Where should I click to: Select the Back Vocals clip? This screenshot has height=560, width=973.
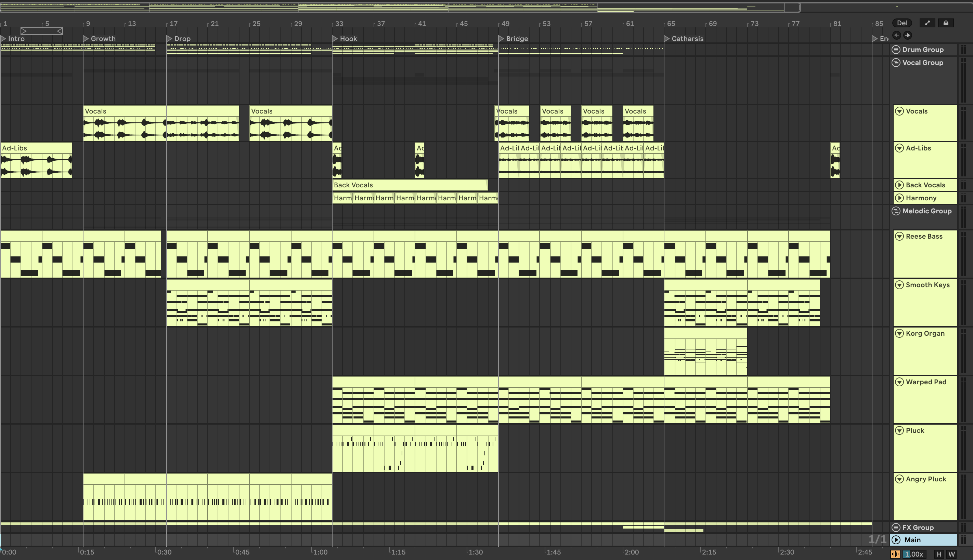pyautogui.click(x=410, y=185)
